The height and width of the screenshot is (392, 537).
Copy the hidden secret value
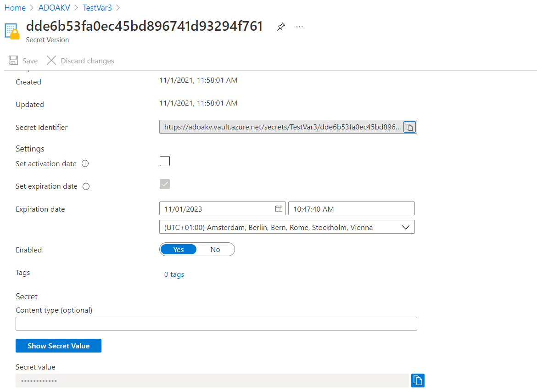point(418,380)
